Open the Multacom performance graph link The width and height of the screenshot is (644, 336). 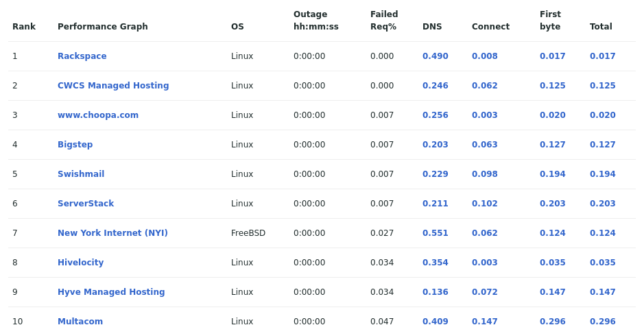80,321
